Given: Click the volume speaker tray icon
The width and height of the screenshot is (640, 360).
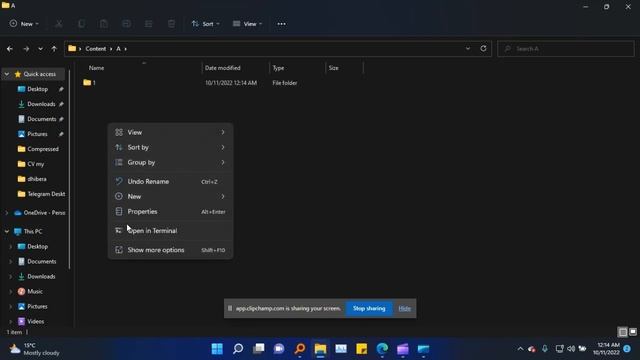Looking at the screenshot, I should pyautogui.click(x=571, y=349).
